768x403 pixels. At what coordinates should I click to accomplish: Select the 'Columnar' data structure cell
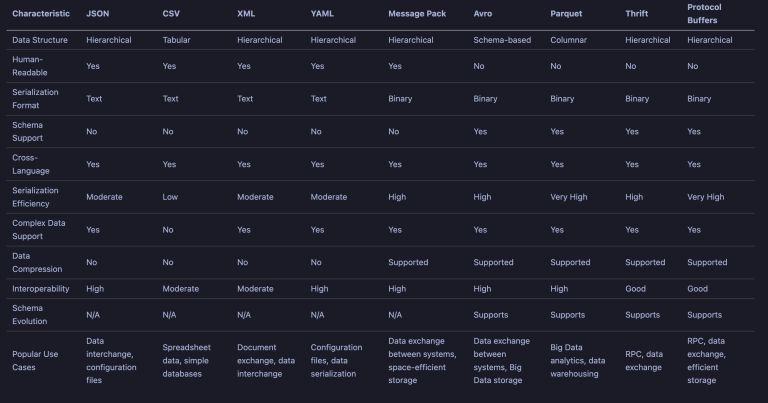click(x=570, y=40)
